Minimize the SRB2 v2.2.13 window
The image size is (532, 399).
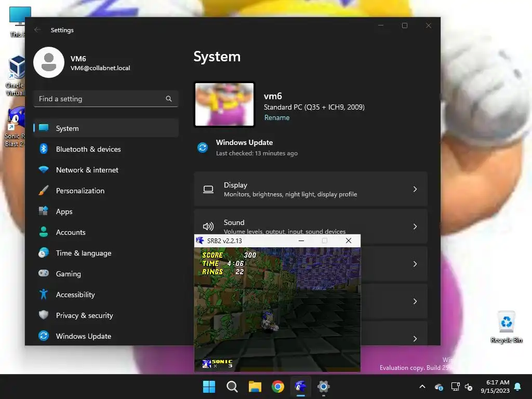301,241
